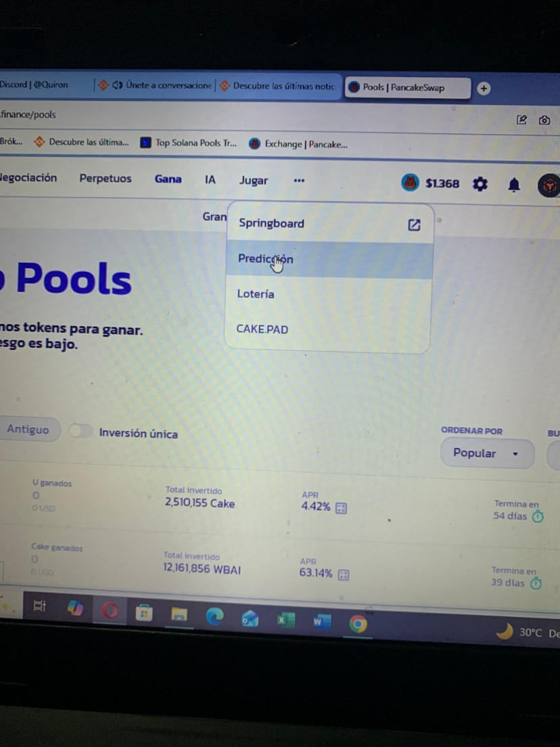Click the CAKE price bunny icon
Screen dimensions: 560x747
(410, 183)
